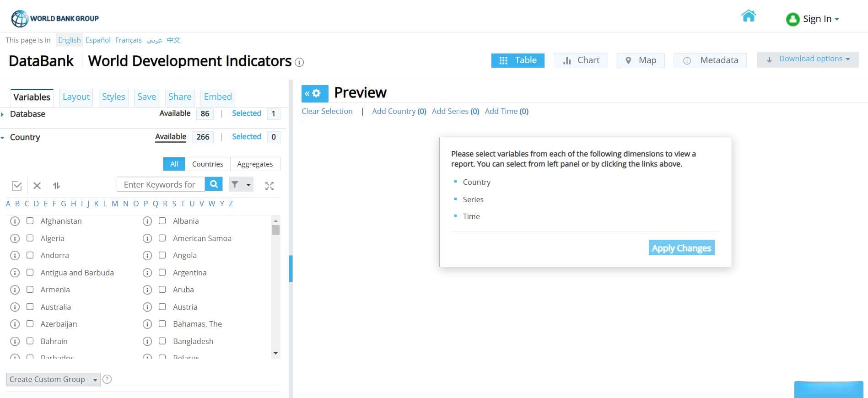Switch to the Styles tab
Screen dimensions: 868x398
(x=113, y=97)
